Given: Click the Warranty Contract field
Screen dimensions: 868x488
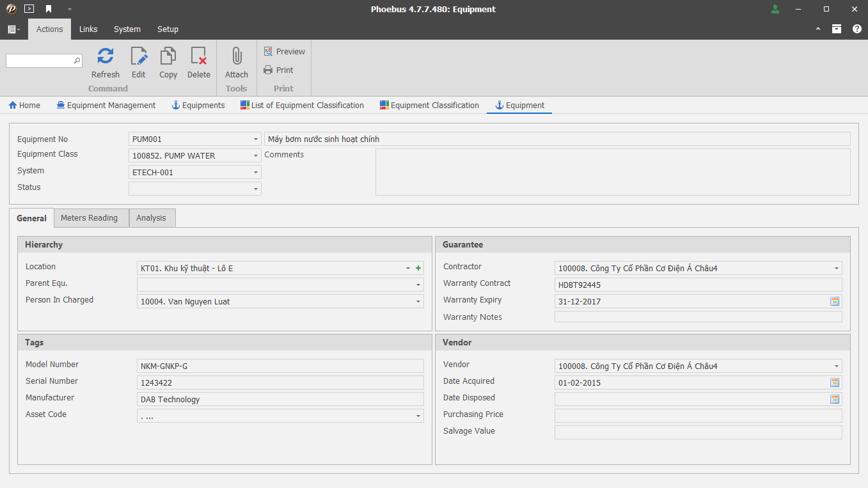Looking at the screenshot, I should click(x=698, y=285).
